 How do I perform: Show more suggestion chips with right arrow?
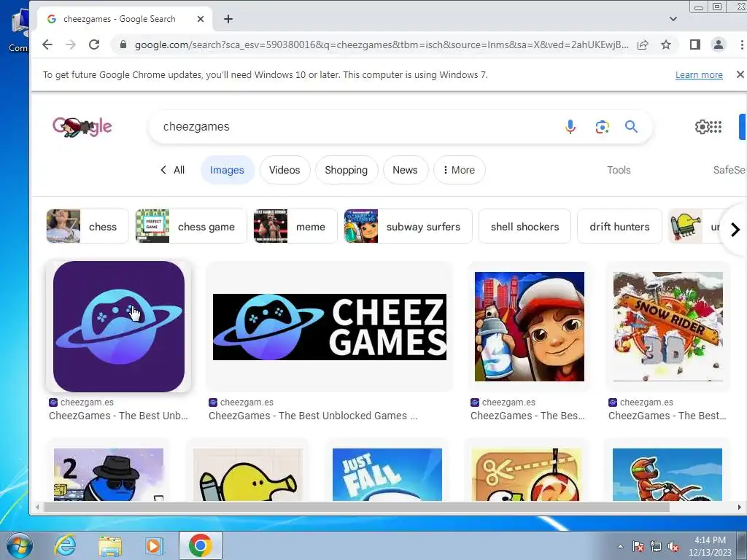[735, 230]
